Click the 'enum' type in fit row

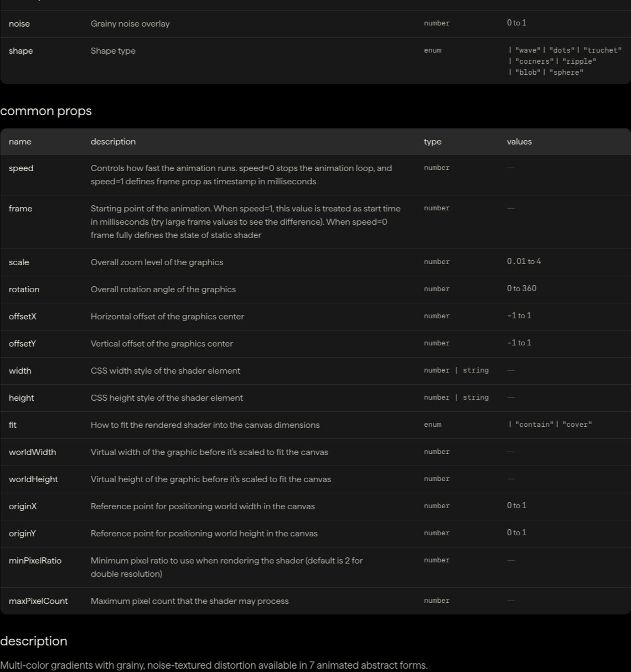click(x=433, y=425)
